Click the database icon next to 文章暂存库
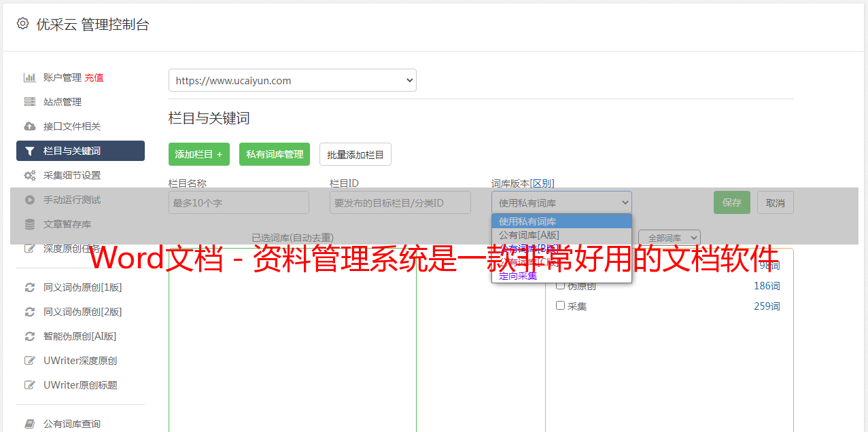The height and width of the screenshot is (432, 868). click(29, 224)
